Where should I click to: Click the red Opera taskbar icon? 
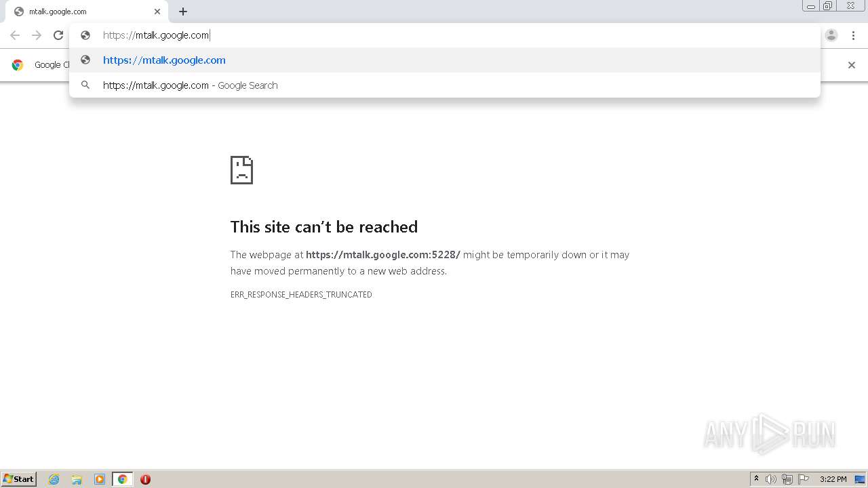point(145,479)
